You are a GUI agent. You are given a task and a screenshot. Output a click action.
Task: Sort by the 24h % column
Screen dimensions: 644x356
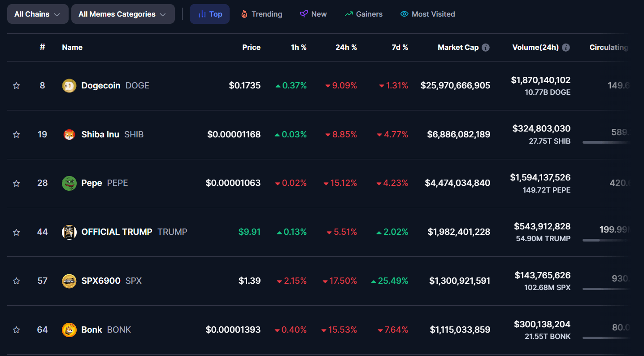(346, 47)
